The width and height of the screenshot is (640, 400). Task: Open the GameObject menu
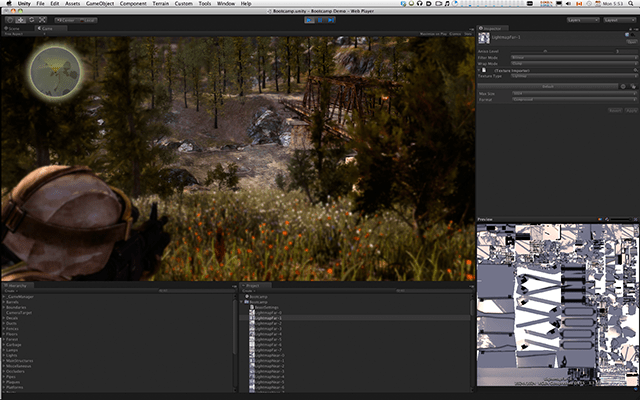pyautogui.click(x=100, y=3)
